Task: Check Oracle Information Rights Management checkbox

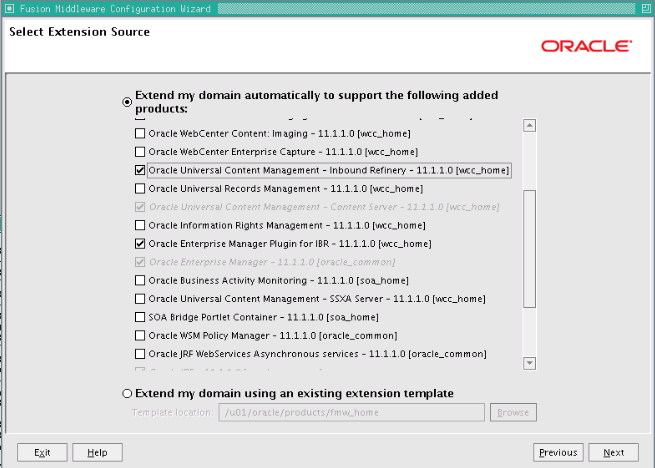Action: (140, 225)
